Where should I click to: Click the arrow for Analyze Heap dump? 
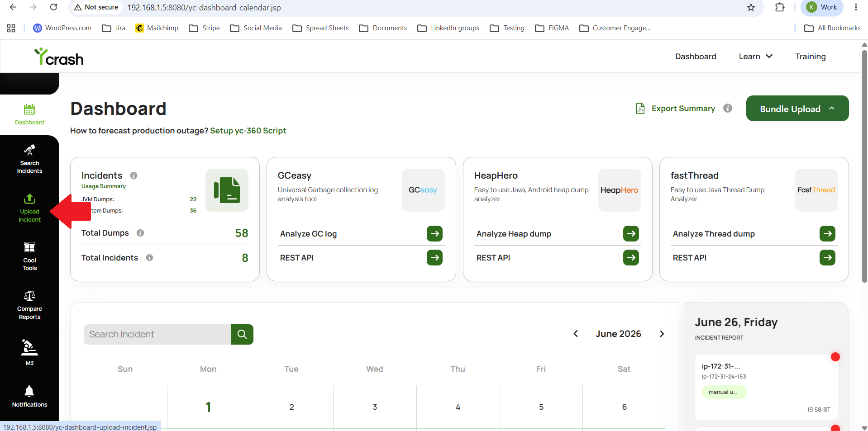click(x=631, y=234)
